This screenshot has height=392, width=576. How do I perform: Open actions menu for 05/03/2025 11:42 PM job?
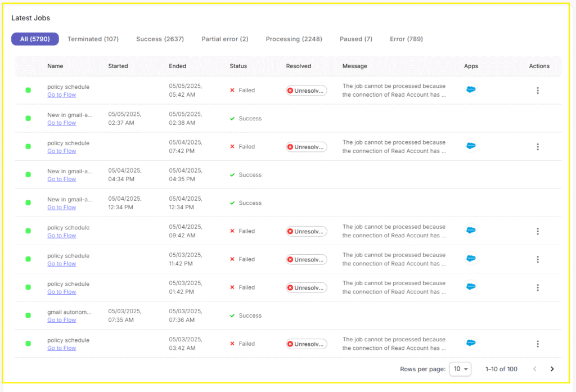(538, 259)
